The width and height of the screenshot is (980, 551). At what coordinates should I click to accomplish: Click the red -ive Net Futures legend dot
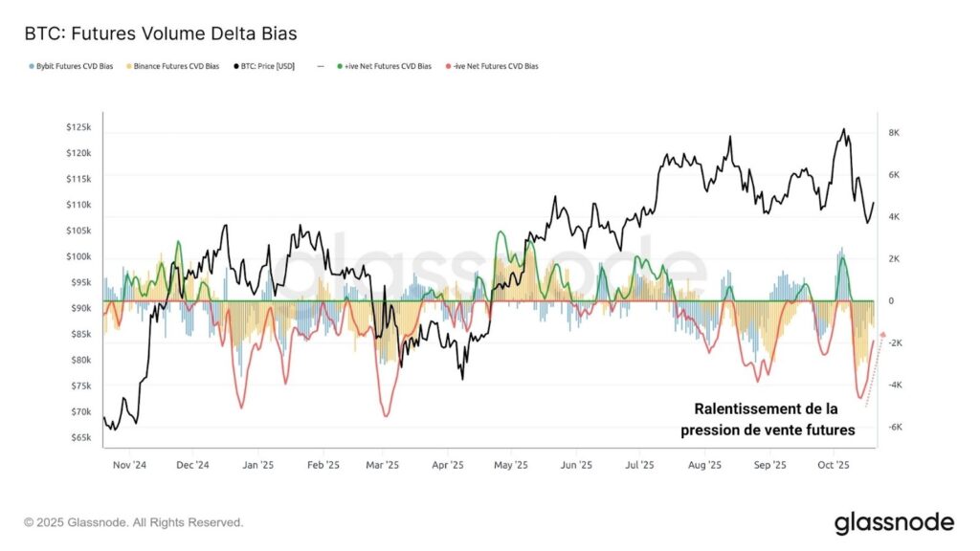pyautogui.click(x=448, y=67)
